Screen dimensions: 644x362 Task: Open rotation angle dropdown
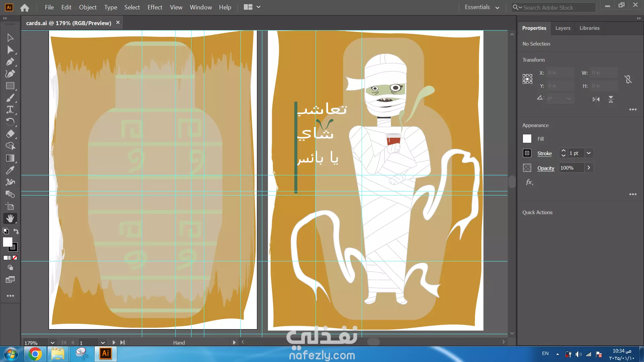click(x=569, y=99)
